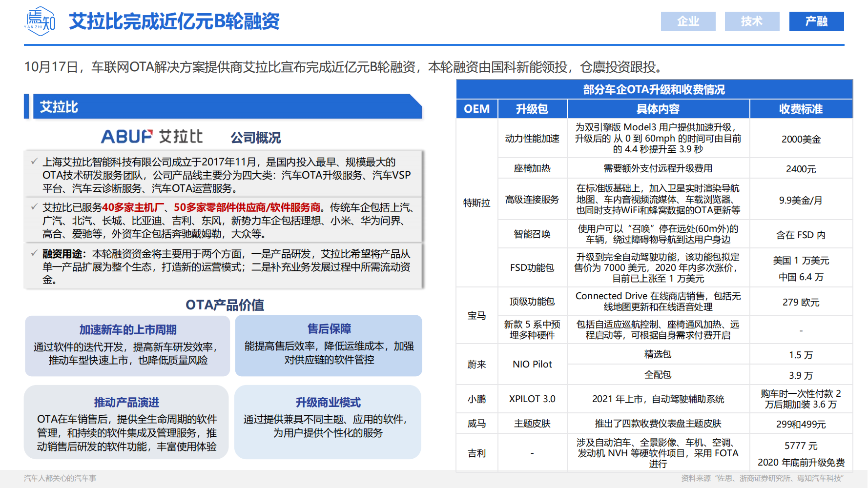This screenshot has height=488, width=868.
Task: Click the 焉知 logo in the header
Action: point(40,21)
